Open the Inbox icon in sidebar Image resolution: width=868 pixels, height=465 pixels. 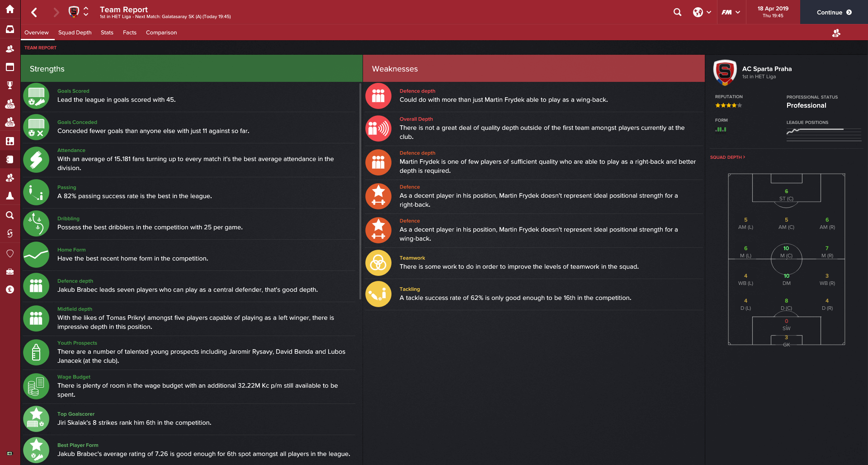point(10,29)
